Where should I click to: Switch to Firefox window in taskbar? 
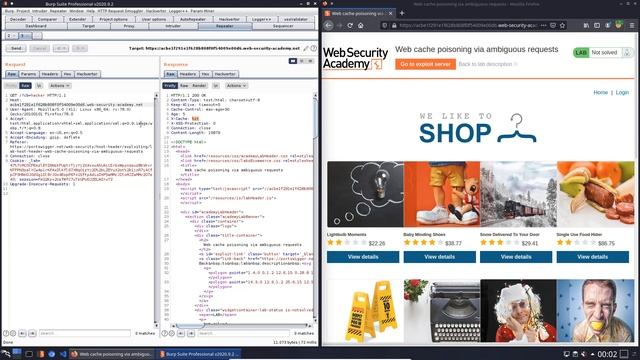point(112,354)
